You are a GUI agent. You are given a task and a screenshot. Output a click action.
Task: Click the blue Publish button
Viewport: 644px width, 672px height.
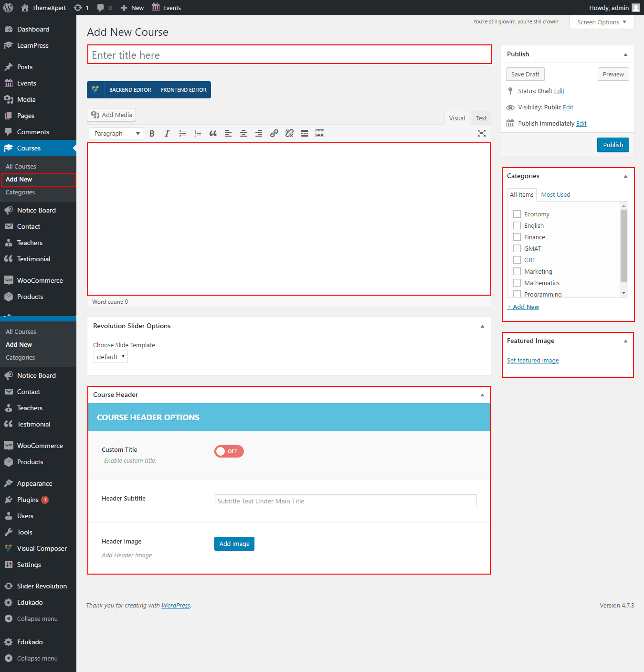pos(613,145)
